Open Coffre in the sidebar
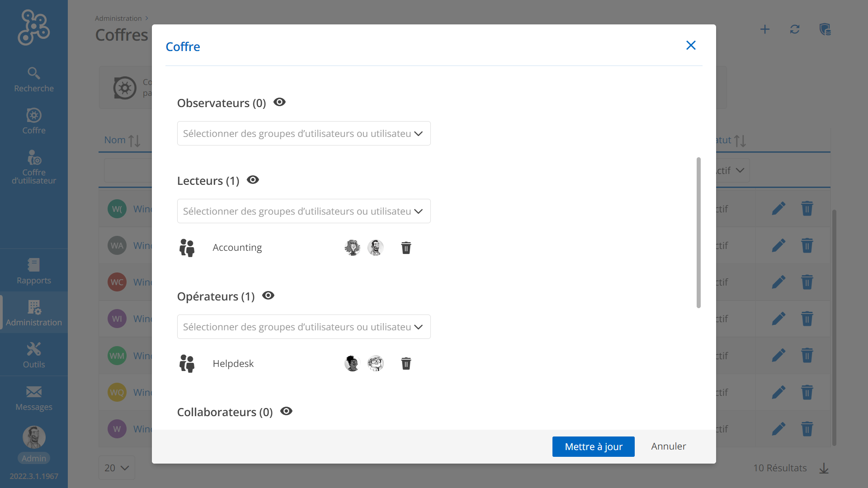The image size is (868, 488). (x=34, y=121)
